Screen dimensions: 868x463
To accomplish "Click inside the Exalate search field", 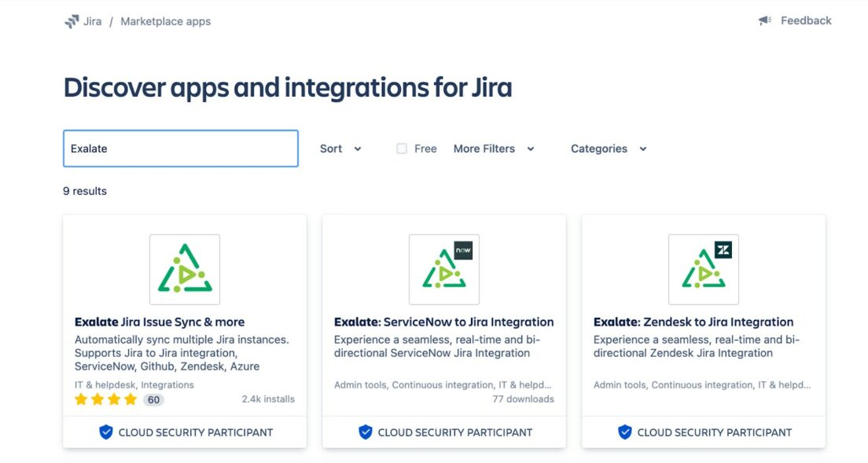I will click(x=180, y=149).
